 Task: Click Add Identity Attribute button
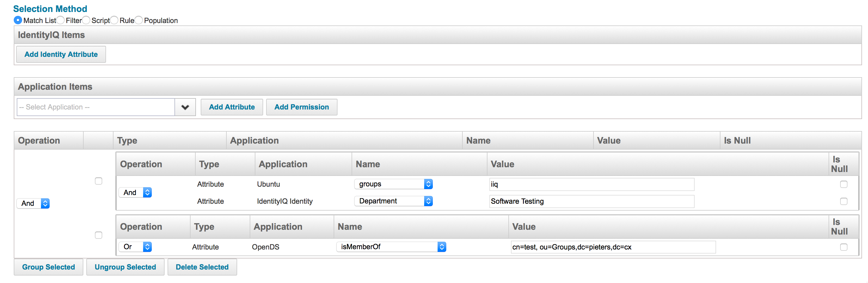point(61,54)
